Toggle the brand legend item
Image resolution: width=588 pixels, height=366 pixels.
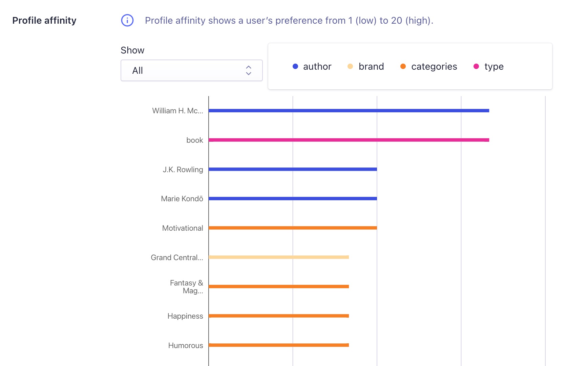click(366, 66)
